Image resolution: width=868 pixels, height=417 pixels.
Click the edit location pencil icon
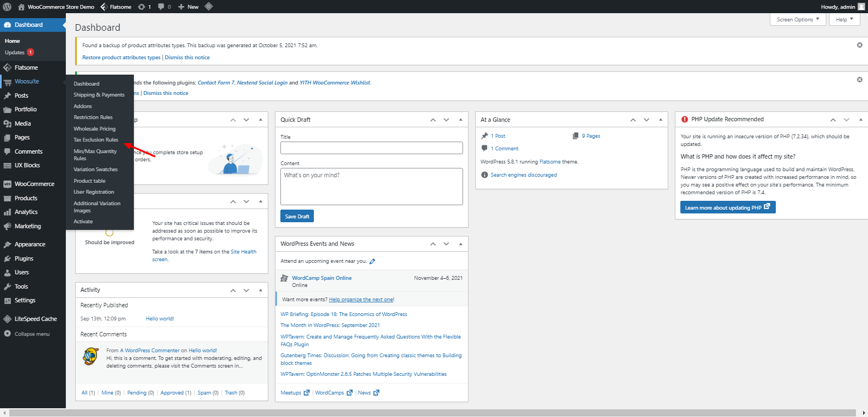point(373,261)
